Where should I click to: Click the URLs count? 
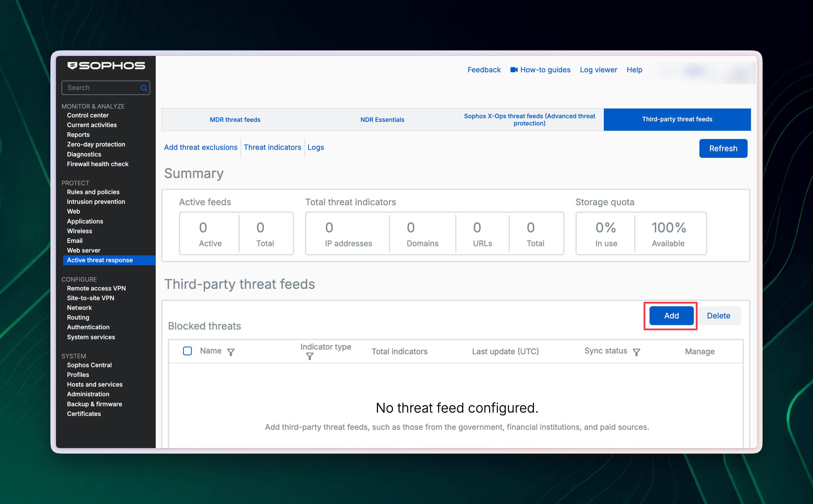(x=477, y=228)
